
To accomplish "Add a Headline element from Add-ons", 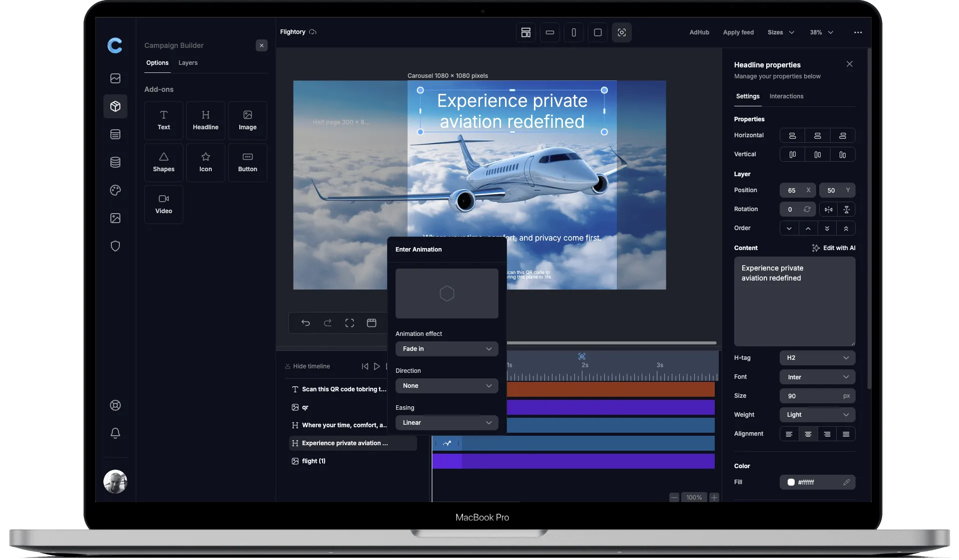I will (205, 120).
